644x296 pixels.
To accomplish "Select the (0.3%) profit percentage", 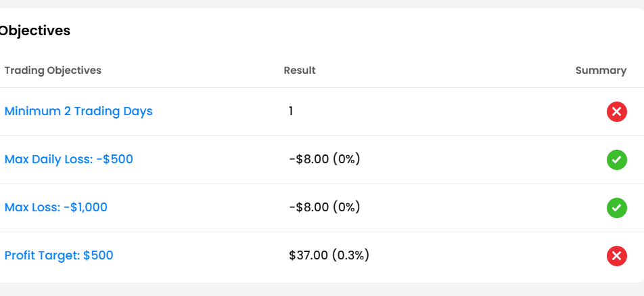I will 350,255.
